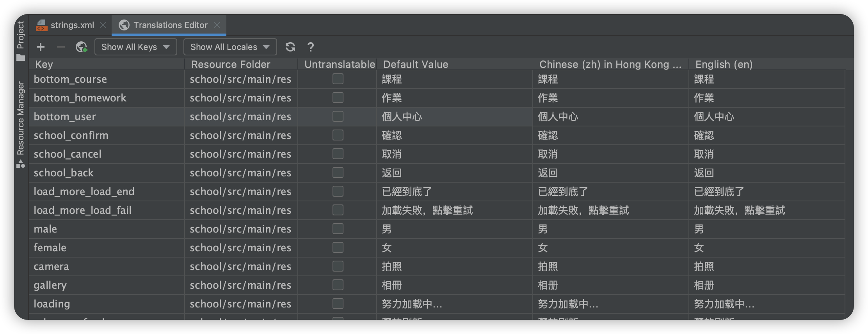Click the English (en) column header

click(x=767, y=64)
